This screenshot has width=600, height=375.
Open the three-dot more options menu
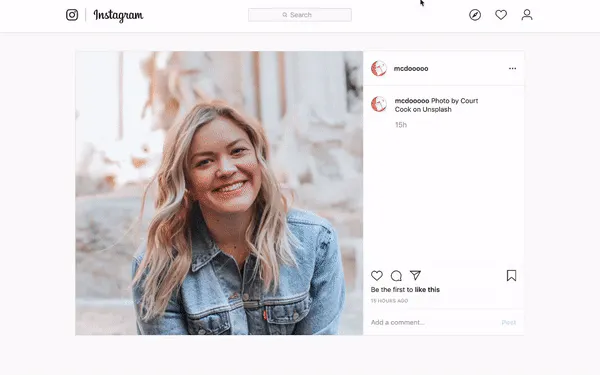[512, 68]
